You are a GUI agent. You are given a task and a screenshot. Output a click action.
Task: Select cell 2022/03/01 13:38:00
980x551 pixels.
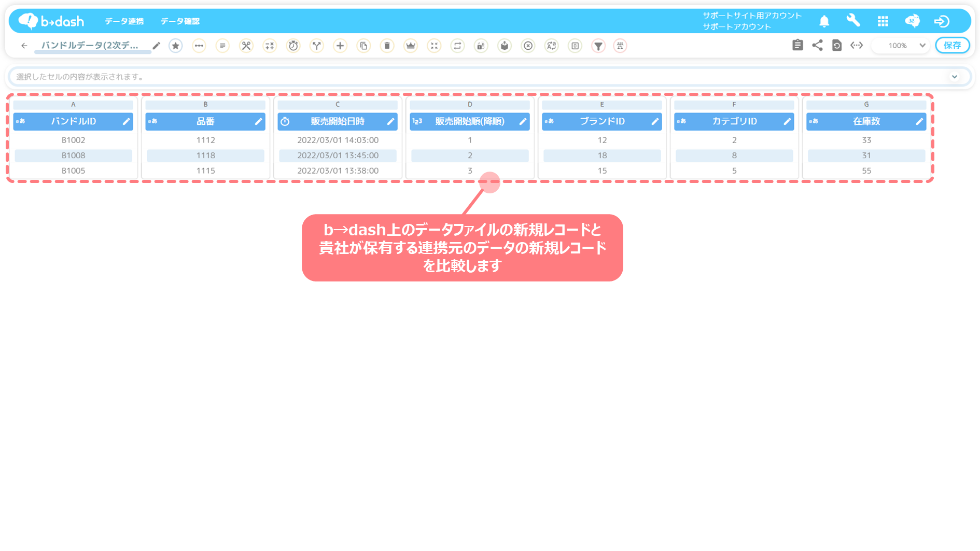click(x=338, y=171)
